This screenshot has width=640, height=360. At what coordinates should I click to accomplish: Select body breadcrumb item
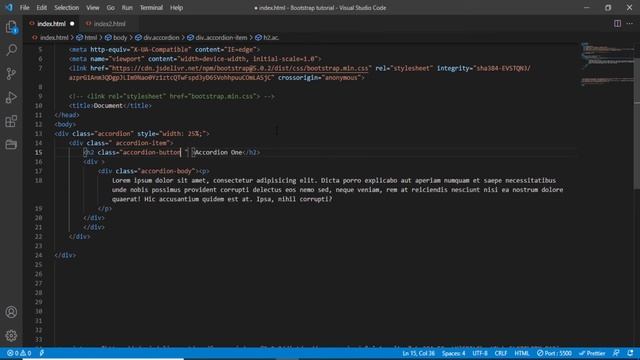[x=120, y=38]
